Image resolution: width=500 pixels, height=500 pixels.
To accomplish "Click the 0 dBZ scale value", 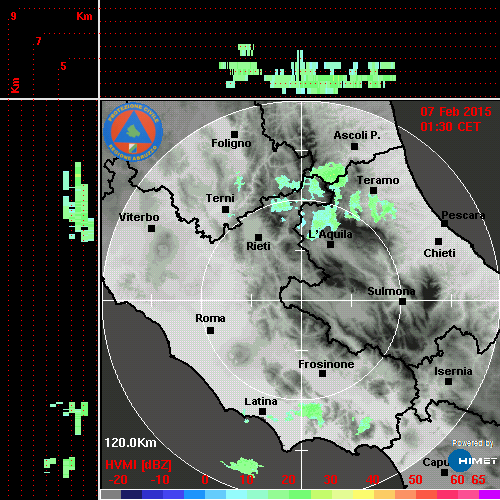I will [x=205, y=480].
